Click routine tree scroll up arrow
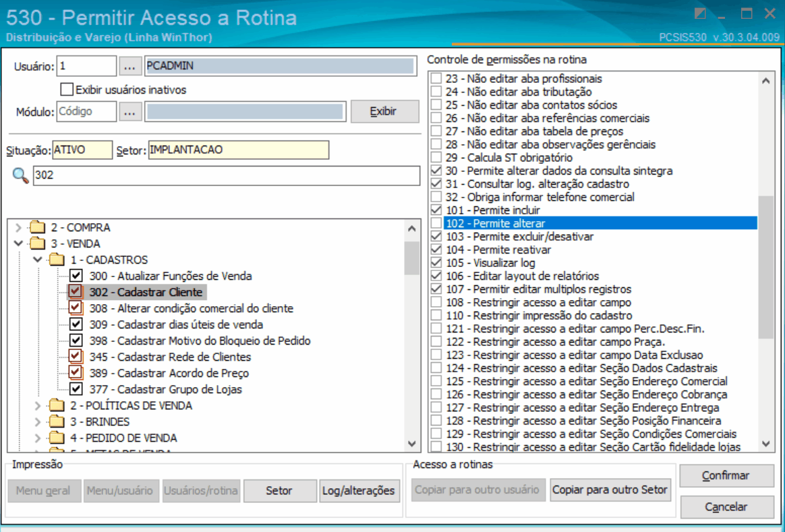Viewport: 785px width, 532px height. coord(412,229)
